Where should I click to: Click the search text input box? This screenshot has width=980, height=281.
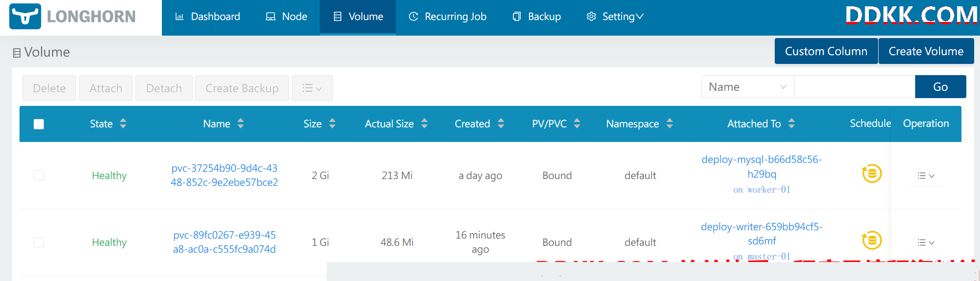point(855,87)
